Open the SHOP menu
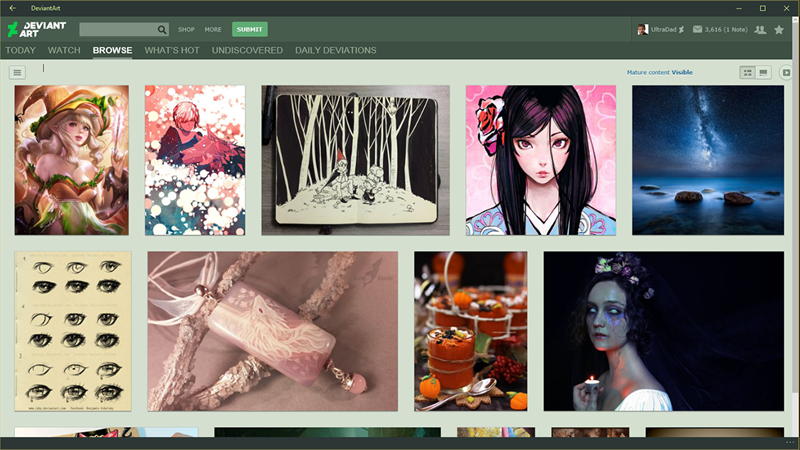This screenshot has height=450, width=800. [186, 30]
